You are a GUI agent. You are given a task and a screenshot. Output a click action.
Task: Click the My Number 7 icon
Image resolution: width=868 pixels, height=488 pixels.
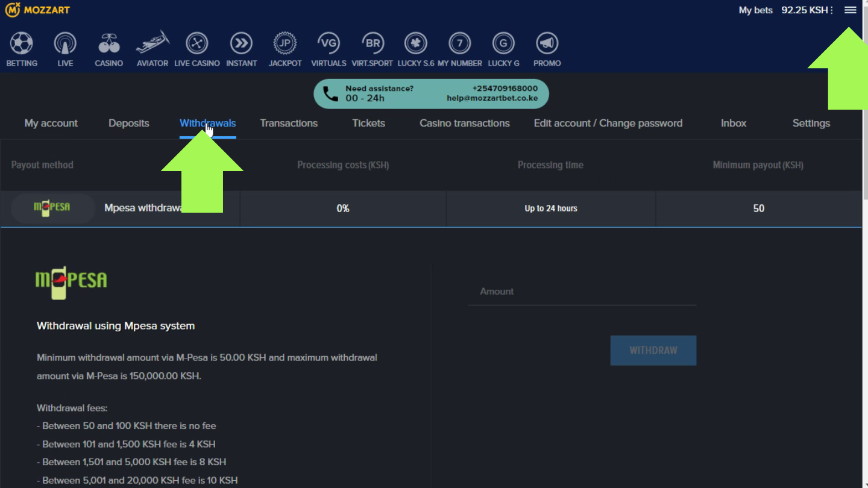[459, 44]
